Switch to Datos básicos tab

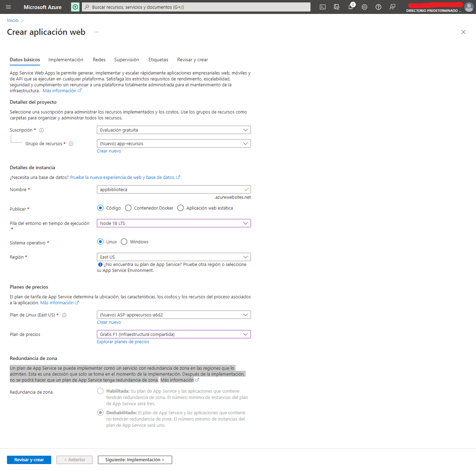[x=25, y=60]
